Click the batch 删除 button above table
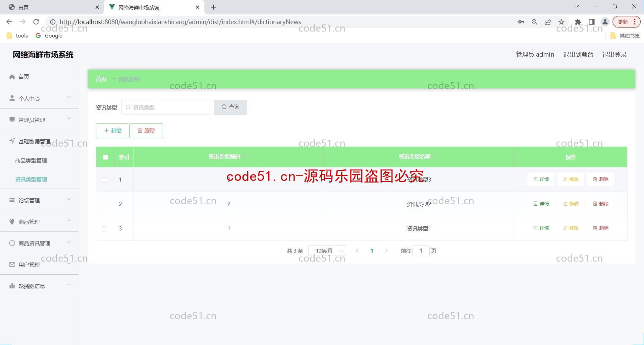Image resolution: width=644 pixels, height=345 pixels. (146, 131)
